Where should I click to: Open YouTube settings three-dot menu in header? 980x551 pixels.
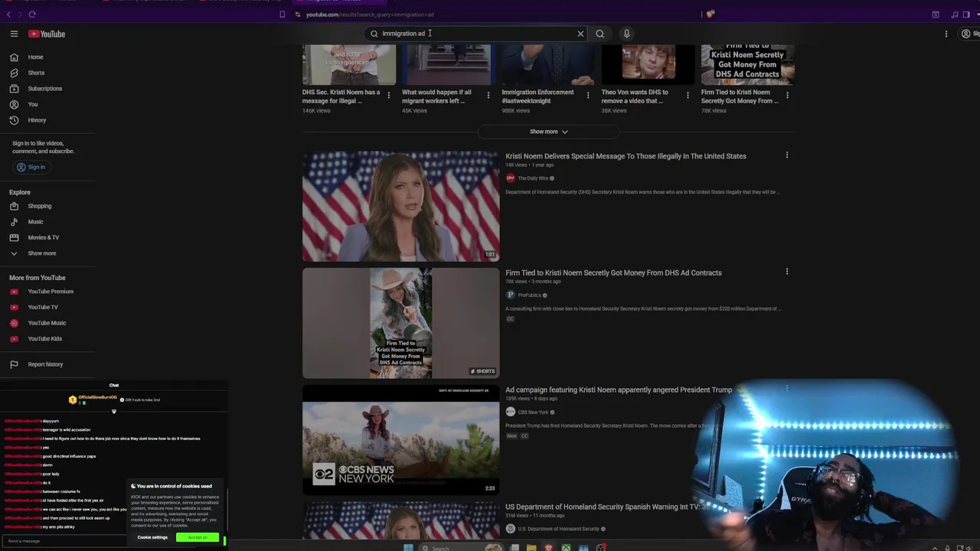(x=946, y=34)
